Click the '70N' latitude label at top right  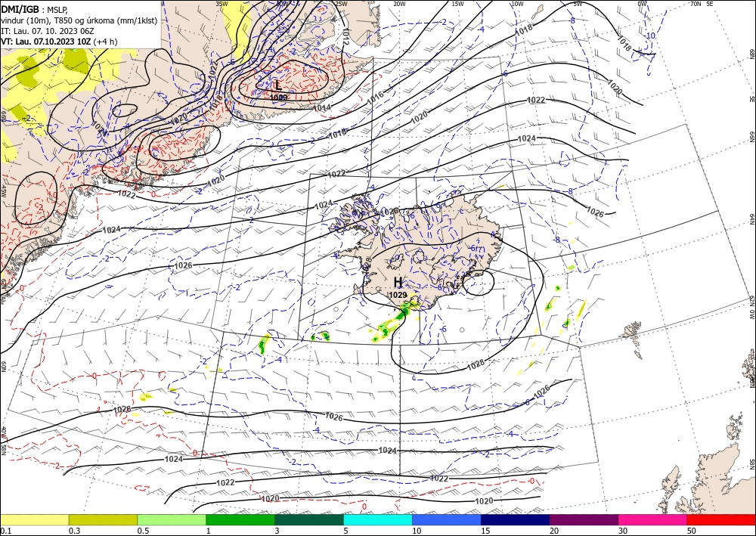pos(696,4)
